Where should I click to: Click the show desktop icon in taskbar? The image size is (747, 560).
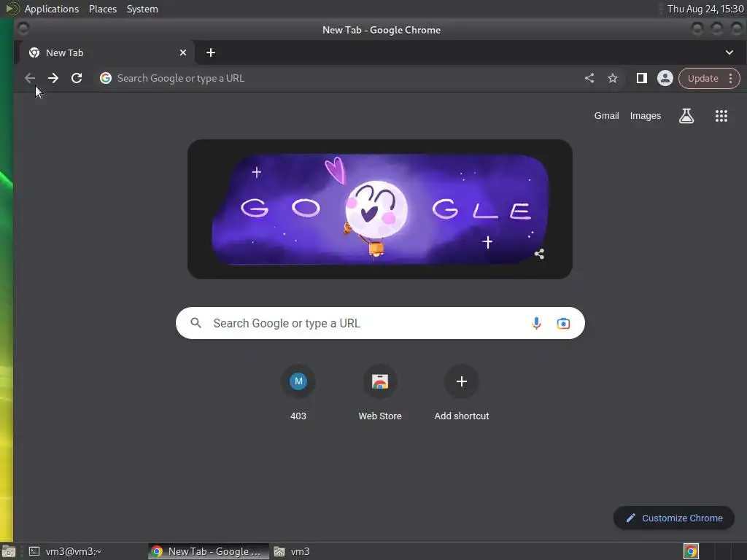point(9,551)
